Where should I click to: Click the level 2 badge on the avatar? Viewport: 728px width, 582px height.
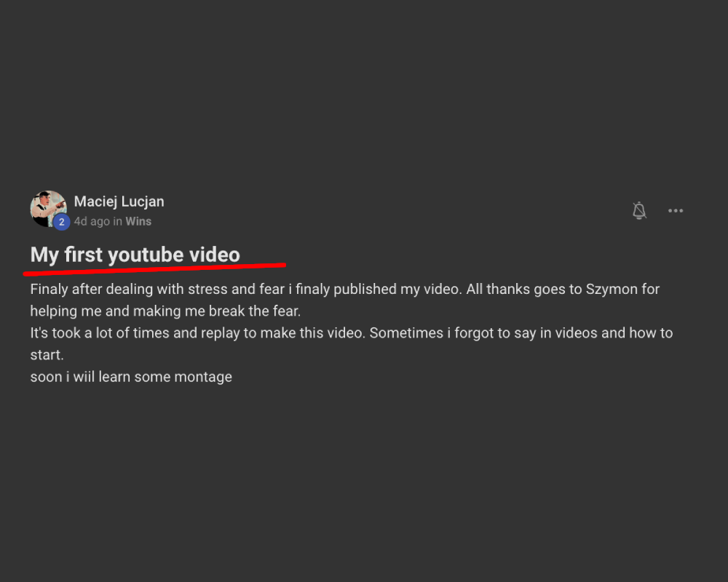[x=62, y=222]
